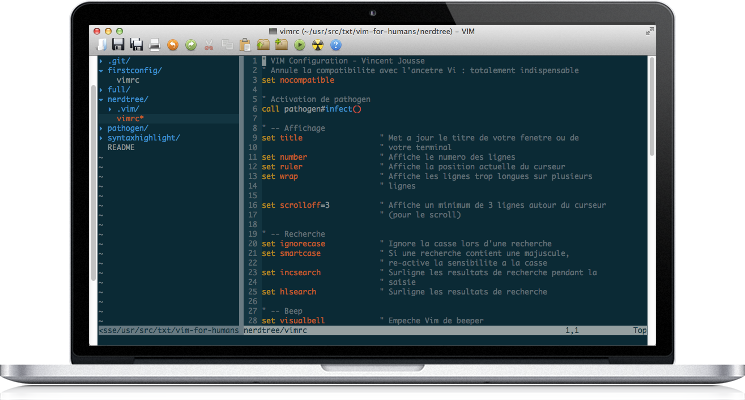The height and width of the screenshot is (400, 745).
Task: Click on 'set scrolloff=3' text
Action: 296,205
